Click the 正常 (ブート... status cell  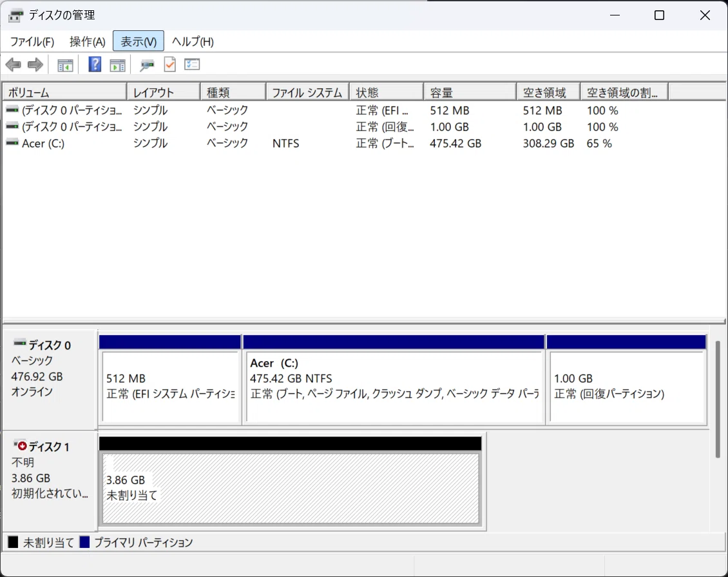385,144
